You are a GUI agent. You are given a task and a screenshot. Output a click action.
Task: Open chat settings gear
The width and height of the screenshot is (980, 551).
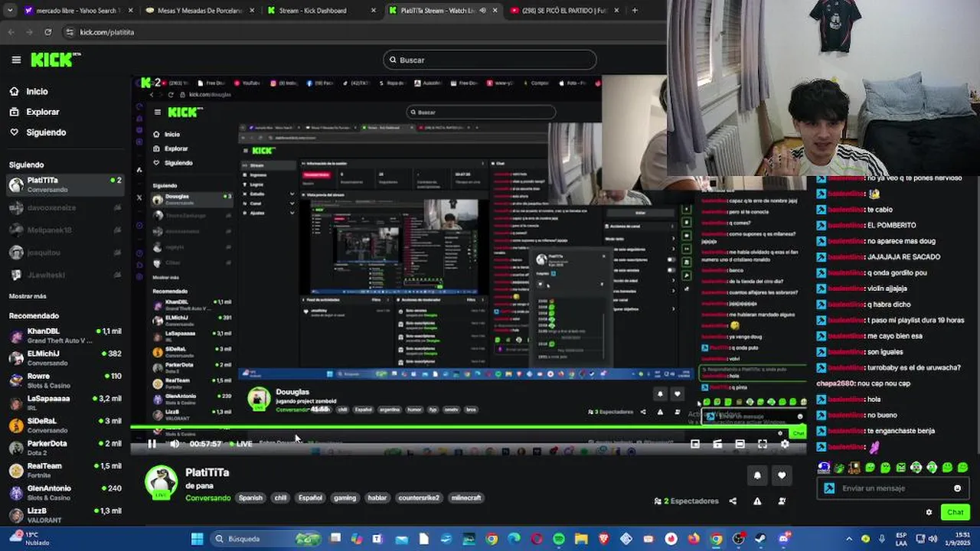(929, 512)
